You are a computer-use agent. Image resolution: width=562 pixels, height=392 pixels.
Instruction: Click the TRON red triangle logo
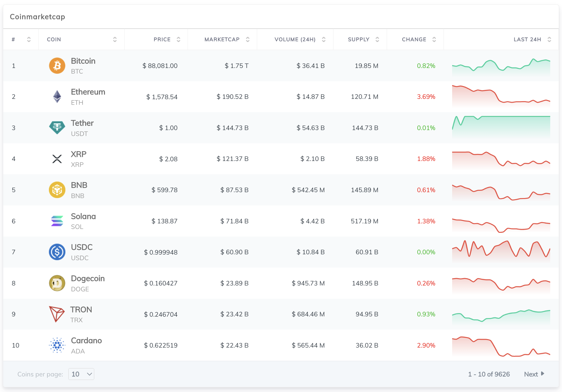tap(57, 314)
